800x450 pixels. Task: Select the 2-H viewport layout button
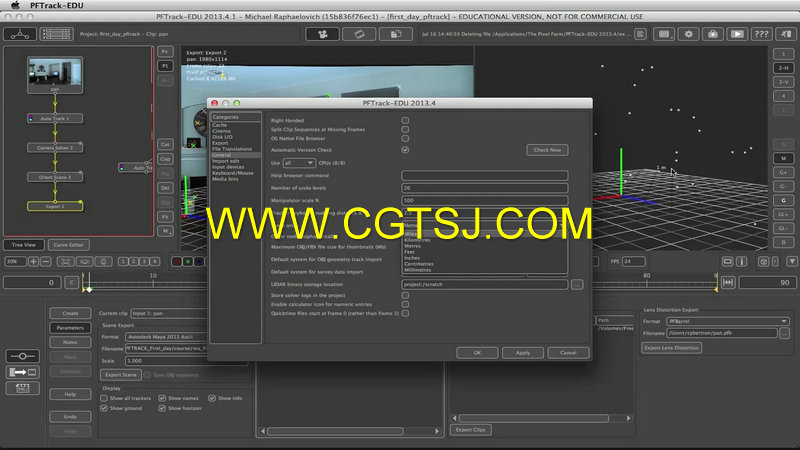(x=783, y=68)
